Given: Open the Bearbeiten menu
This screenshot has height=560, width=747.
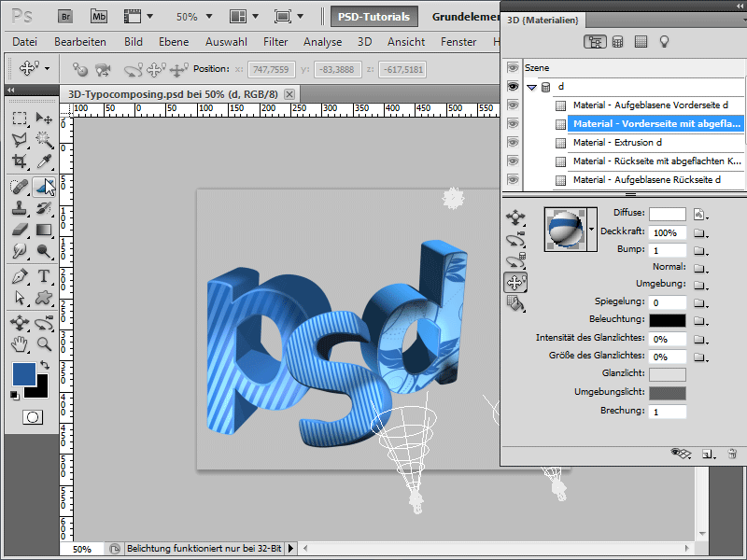Looking at the screenshot, I should click(80, 42).
